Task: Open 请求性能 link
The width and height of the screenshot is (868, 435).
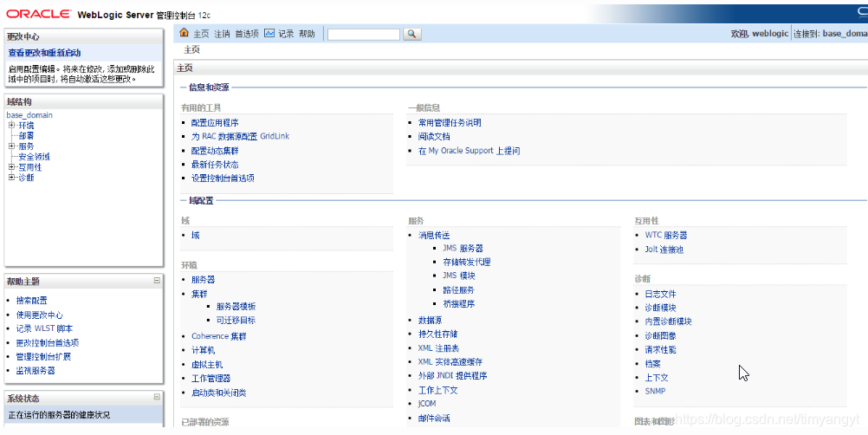Action: [660, 350]
